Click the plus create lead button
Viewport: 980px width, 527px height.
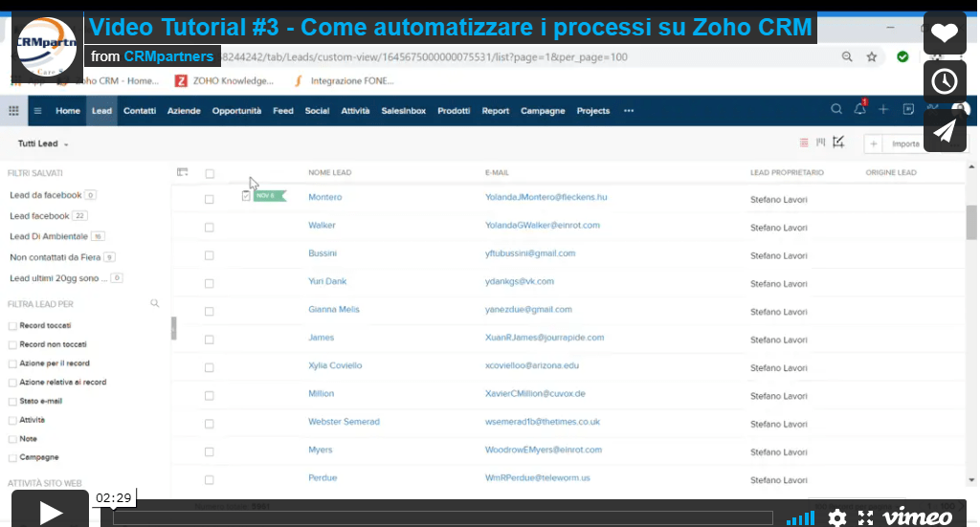point(873,143)
